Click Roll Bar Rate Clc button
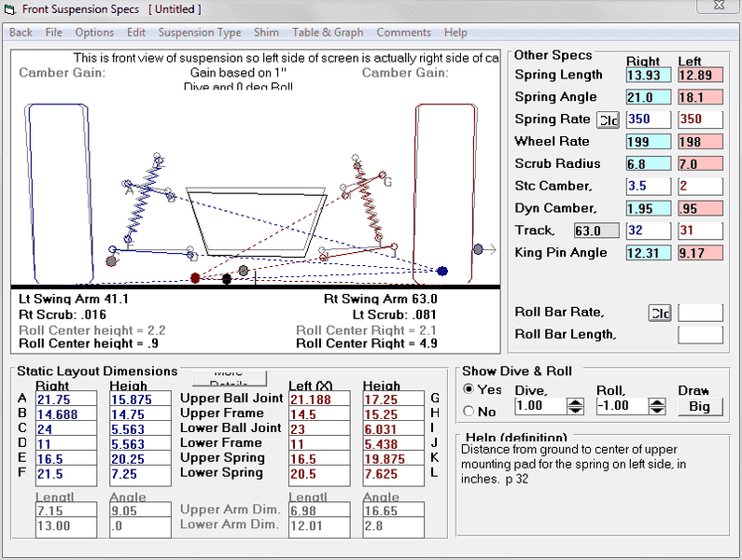 (660, 313)
